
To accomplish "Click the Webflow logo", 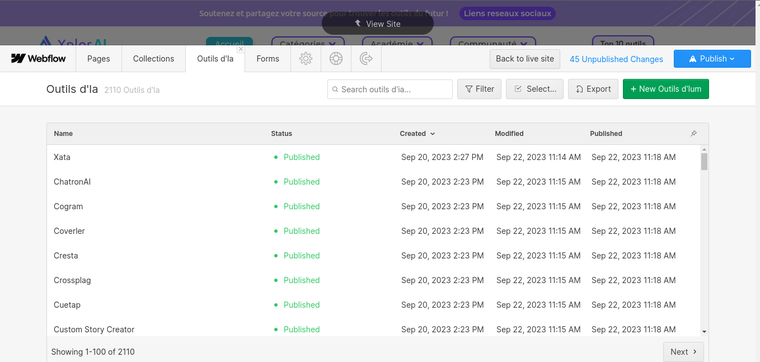I will coord(38,59).
